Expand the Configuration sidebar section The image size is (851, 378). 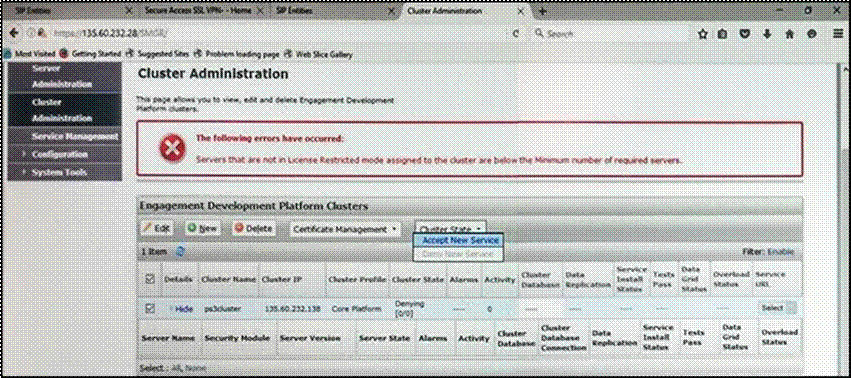point(59,154)
